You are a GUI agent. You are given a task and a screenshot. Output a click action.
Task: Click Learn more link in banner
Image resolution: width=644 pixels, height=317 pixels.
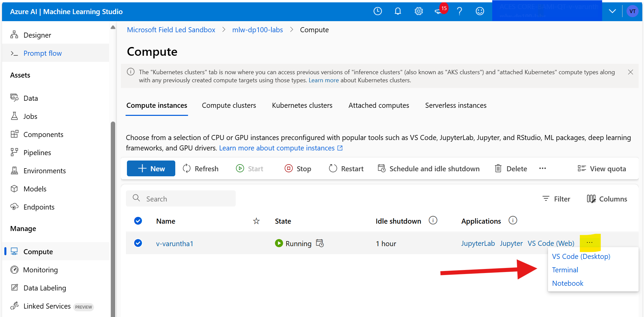324,80
